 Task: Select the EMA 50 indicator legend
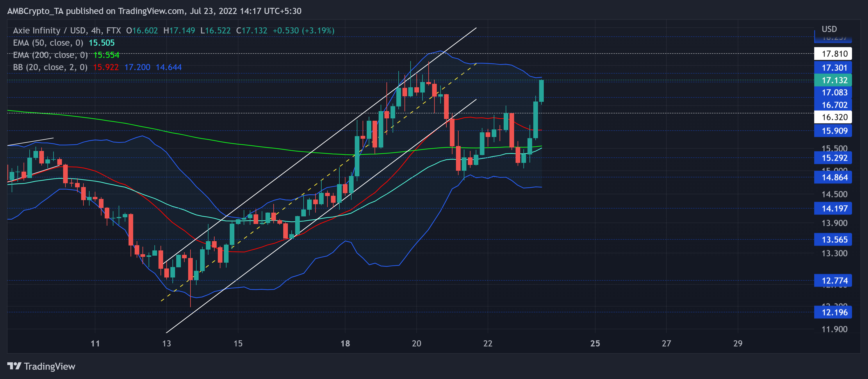pyautogui.click(x=48, y=43)
